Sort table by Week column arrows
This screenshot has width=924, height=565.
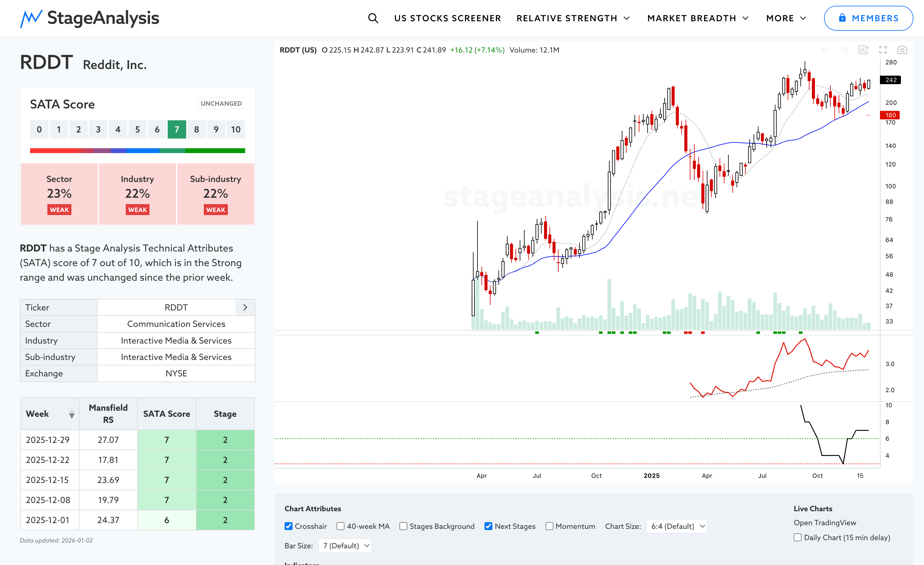click(x=72, y=414)
